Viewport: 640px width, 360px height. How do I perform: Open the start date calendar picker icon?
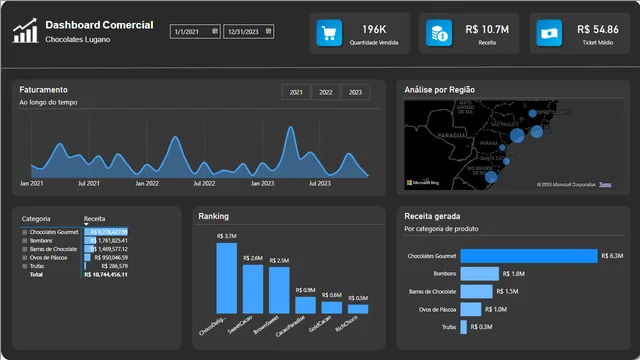point(215,31)
